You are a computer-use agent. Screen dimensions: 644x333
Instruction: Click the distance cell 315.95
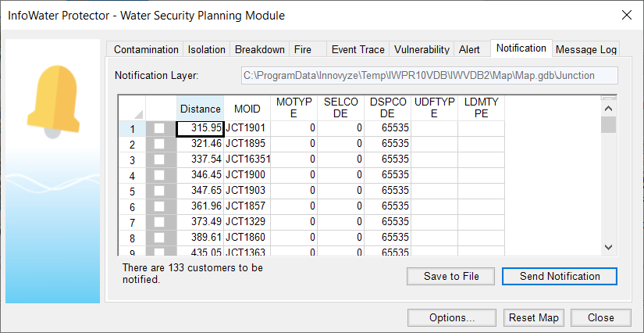pos(201,129)
